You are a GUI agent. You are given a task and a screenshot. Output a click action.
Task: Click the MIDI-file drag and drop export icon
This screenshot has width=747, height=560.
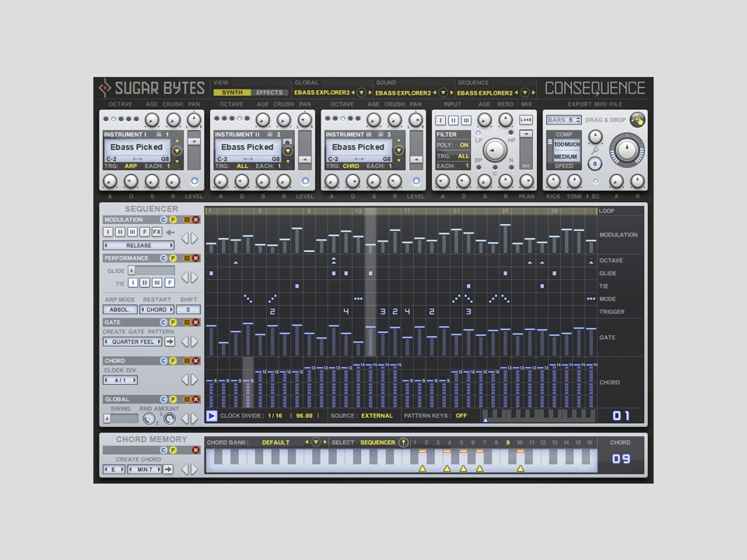click(x=637, y=120)
